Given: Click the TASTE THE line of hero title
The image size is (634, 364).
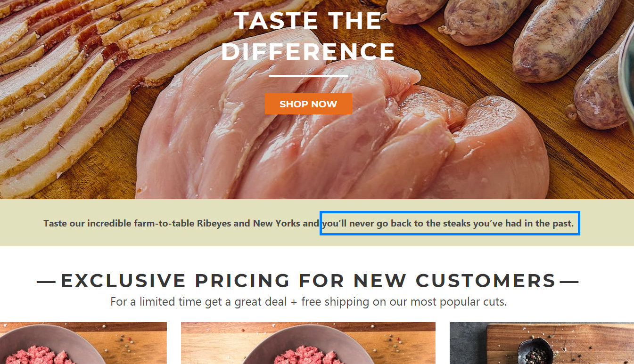Looking at the screenshot, I should [307, 21].
